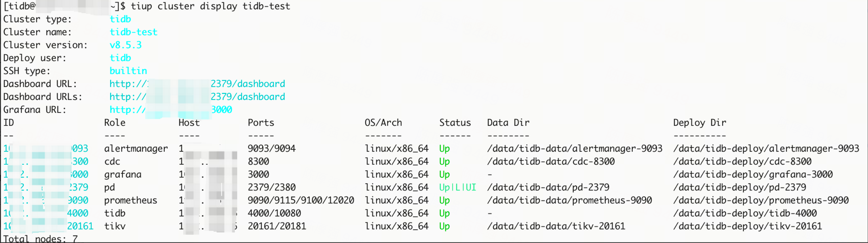Click the tiup cluster display command text
This screenshot has height=243, width=868.
click(x=210, y=6)
